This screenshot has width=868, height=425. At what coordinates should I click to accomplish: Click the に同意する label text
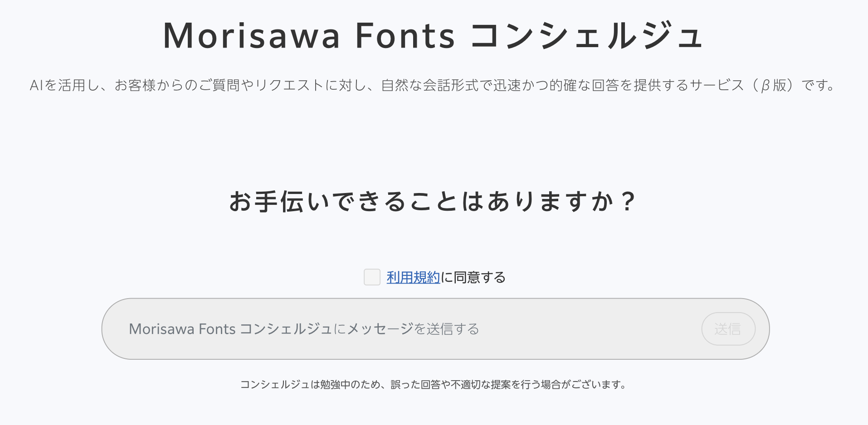[x=473, y=277]
